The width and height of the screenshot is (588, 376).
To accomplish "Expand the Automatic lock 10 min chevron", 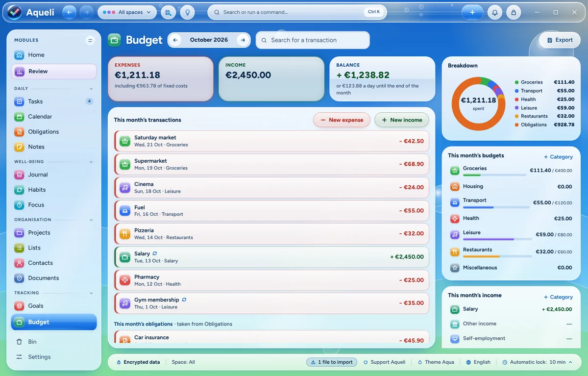I will (571, 362).
